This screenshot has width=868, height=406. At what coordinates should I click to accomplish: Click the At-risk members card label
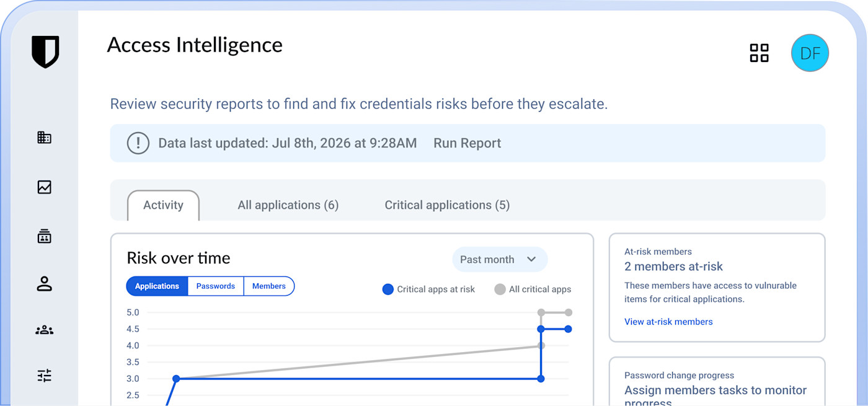pos(658,252)
